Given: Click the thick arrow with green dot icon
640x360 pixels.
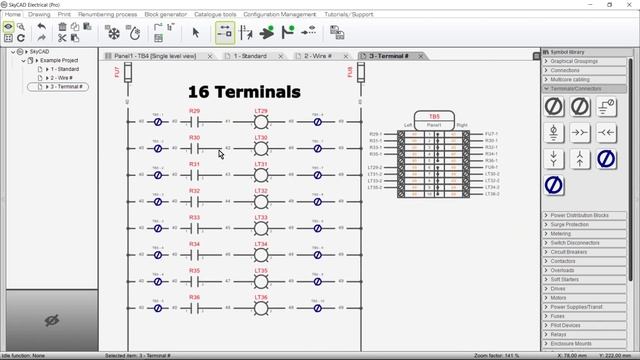Looking at the screenshot, I should [267, 33].
